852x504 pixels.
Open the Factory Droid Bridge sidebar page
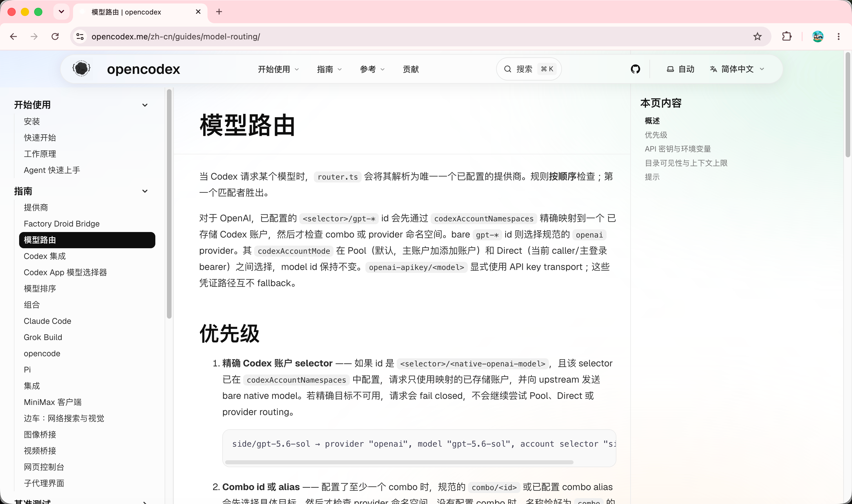[x=61, y=224]
